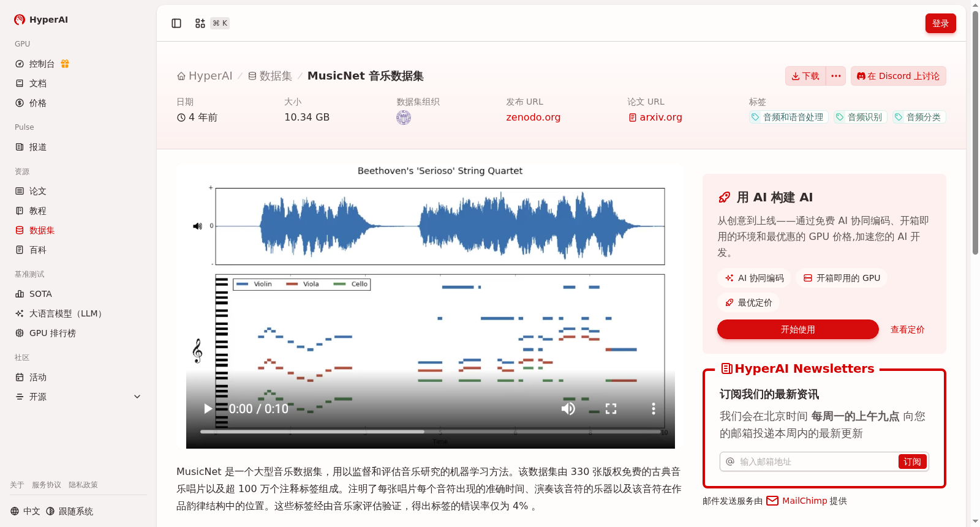Screen dimensions: 980x527
Task: Click the 音频识别 tag
Action: click(x=860, y=117)
